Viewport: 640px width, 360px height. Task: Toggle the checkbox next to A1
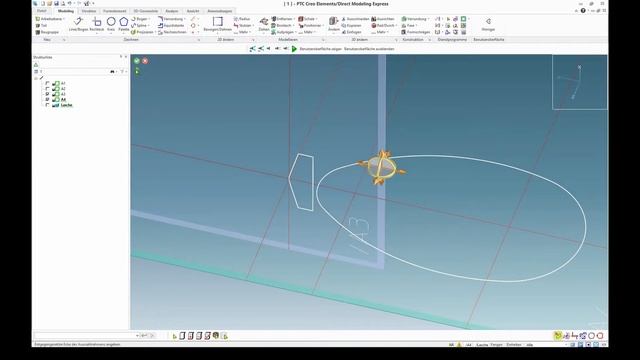coord(47,83)
